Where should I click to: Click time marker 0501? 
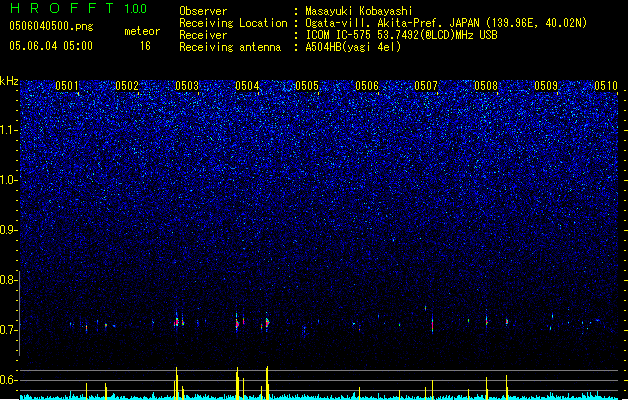coord(67,86)
